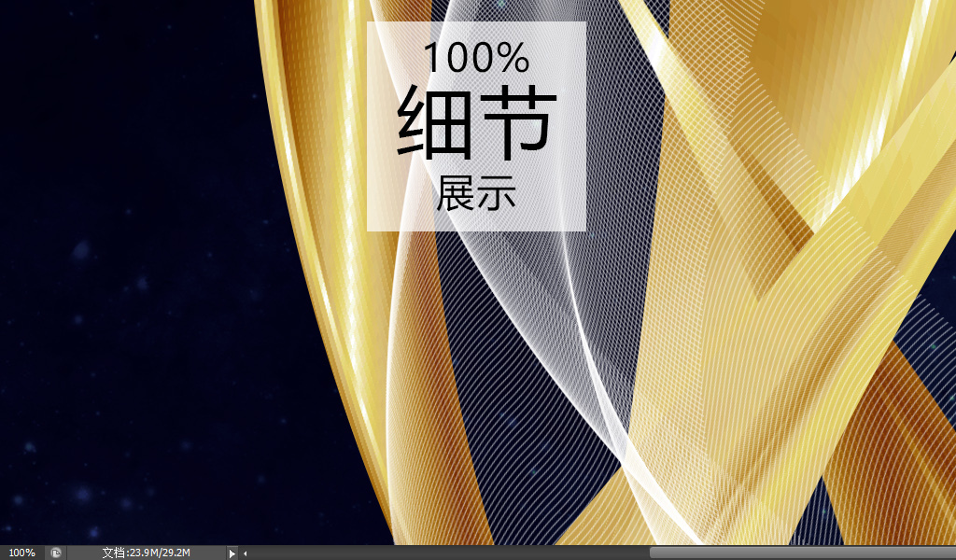The height and width of the screenshot is (560, 956).
Task: Click the round icon in status bar
Action: coord(56,553)
